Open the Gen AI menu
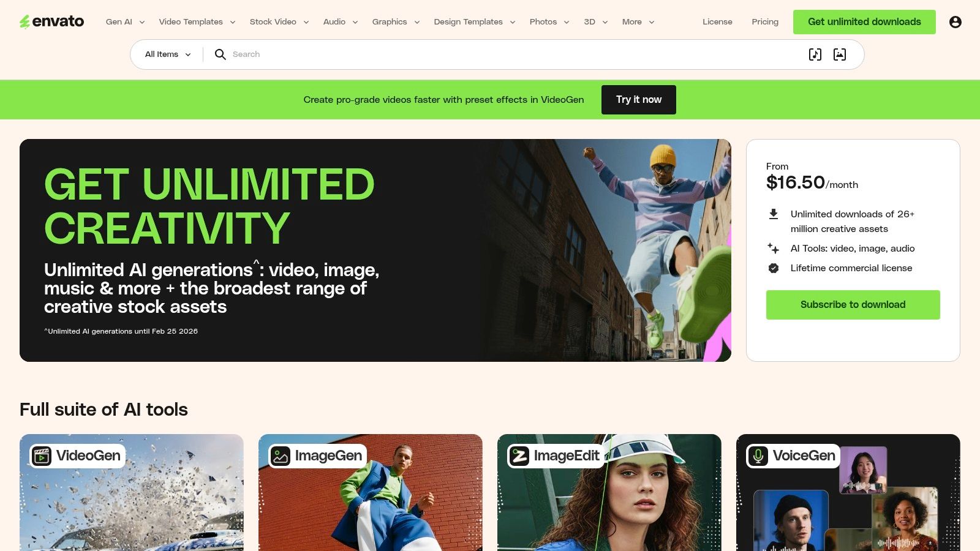This screenshot has height=551, width=980. pyautogui.click(x=119, y=21)
